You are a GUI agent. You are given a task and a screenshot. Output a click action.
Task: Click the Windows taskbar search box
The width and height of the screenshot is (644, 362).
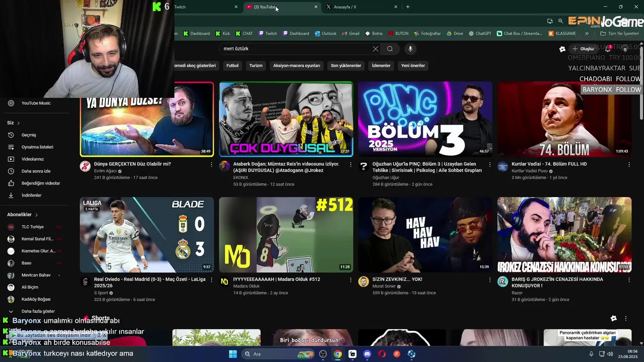pyautogui.click(x=277, y=354)
